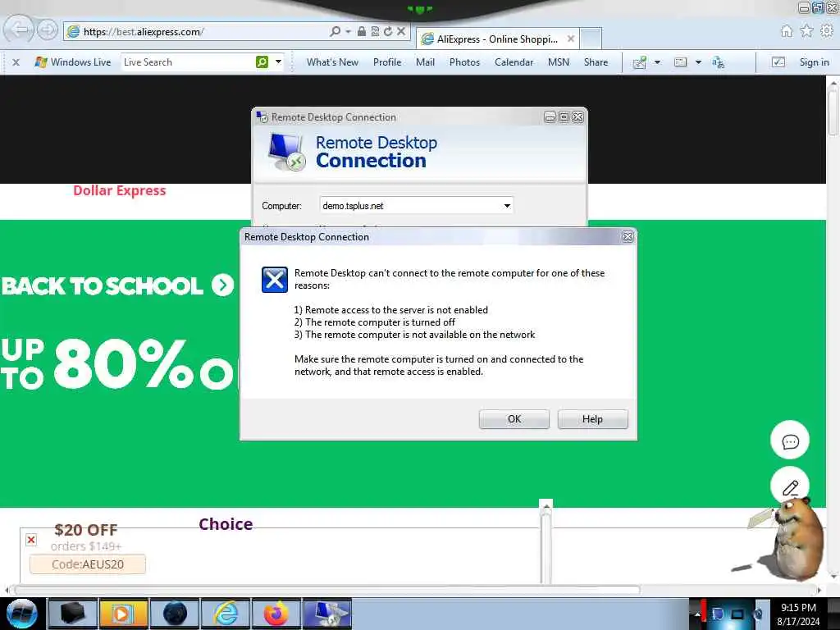Open Remote Desktop Connection taskbar icon
This screenshot has height=630, width=840.
click(x=327, y=614)
